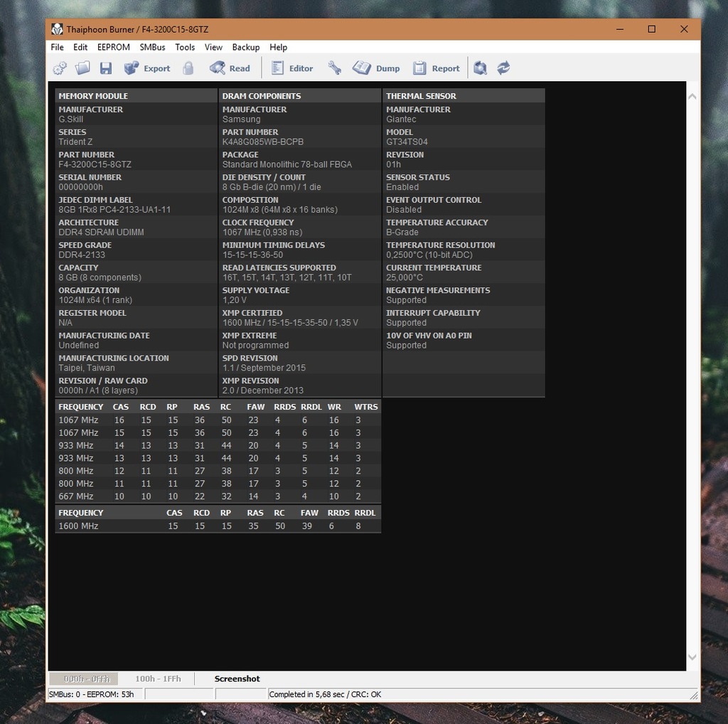Click the padlock write-protection icon
Image resolution: width=728 pixels, height=724 pixels.
pos(188,68)
